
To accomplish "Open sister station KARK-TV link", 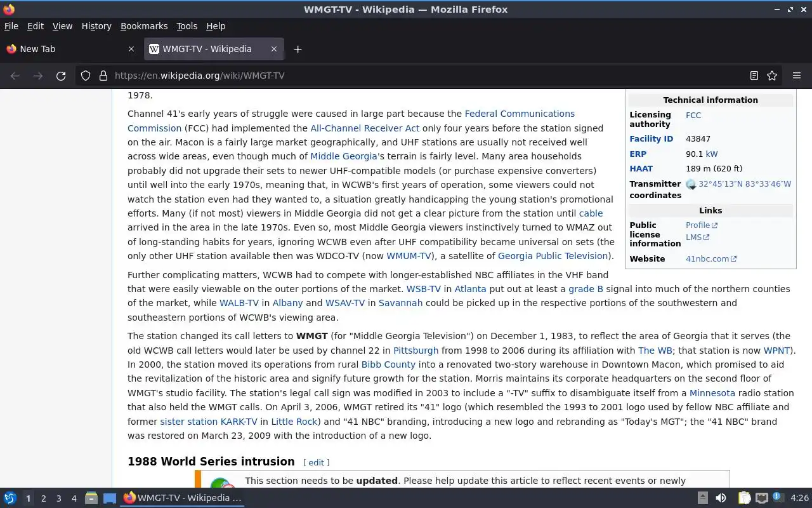I will pos(209,422).
